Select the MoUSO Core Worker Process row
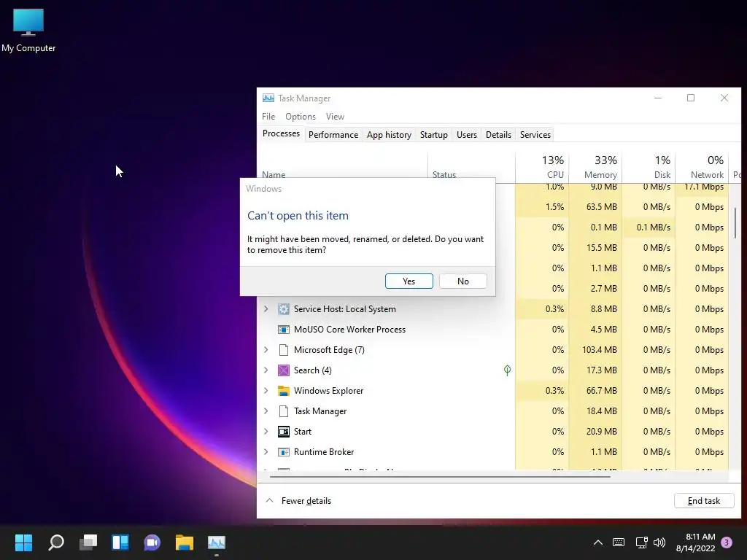747x560 pixels. [x=492, y=330]
